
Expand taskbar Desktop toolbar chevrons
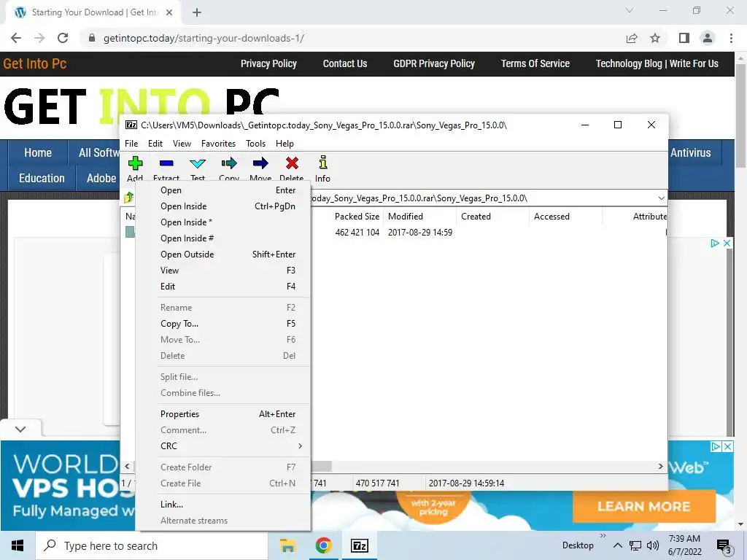[603, 536]
